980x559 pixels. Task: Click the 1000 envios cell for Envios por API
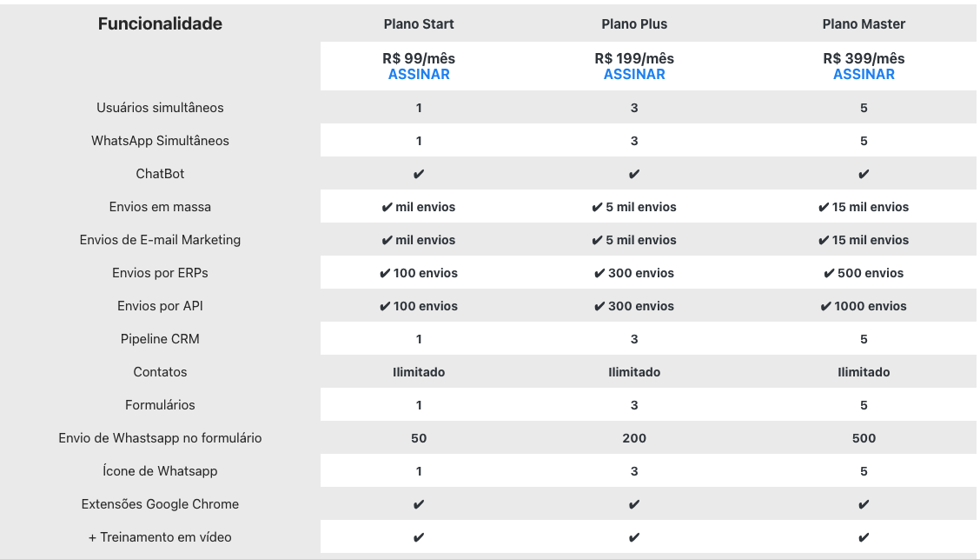point(864,306)
